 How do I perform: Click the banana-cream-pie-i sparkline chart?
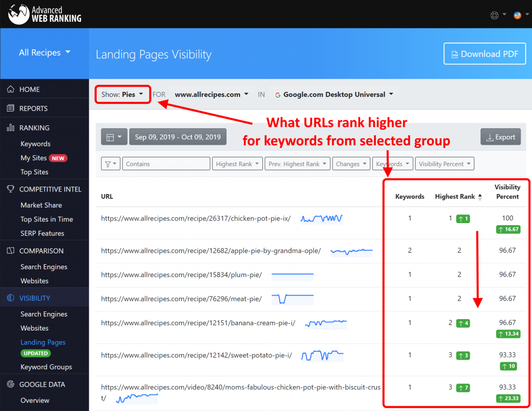(326, 323)
